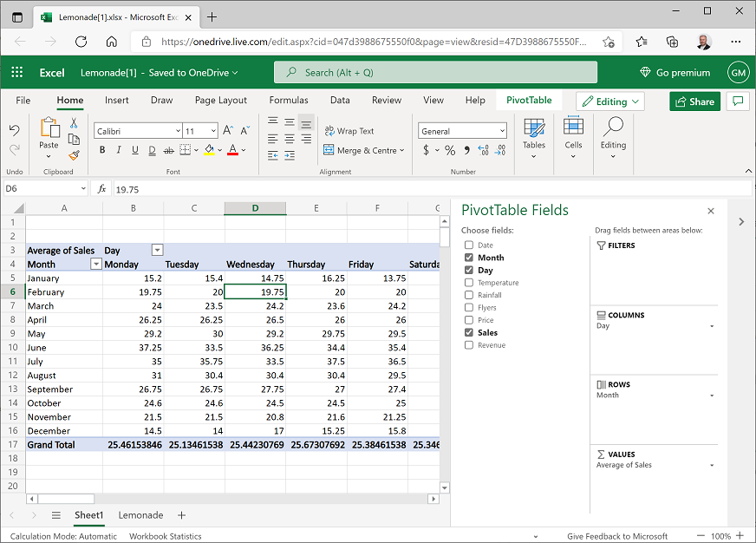Open the Day column filter dropdown
Viewport: 756px width, 543px height.
[x=156, y=250]
